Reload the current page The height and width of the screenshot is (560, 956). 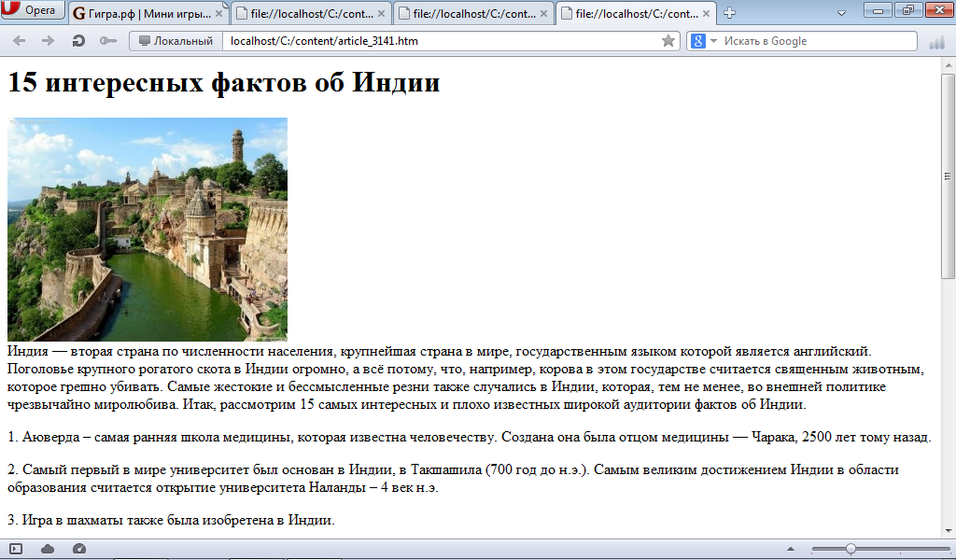[x=78, y=41]
